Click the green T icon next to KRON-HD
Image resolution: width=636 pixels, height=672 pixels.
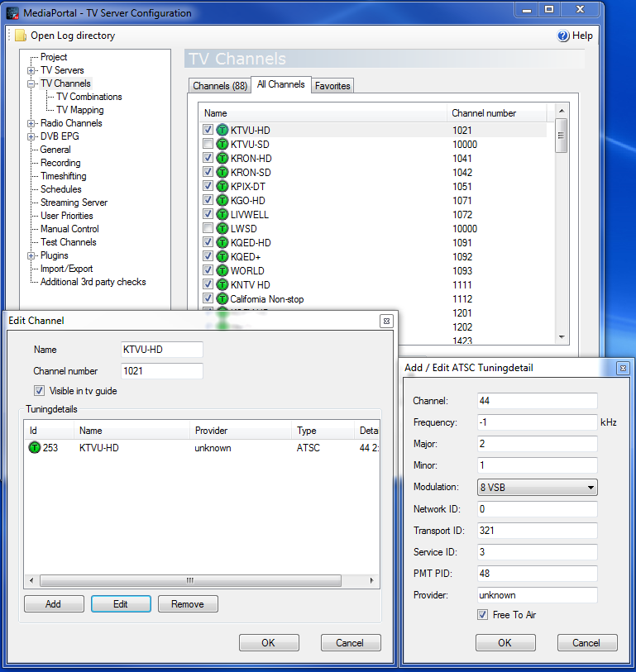[222, 158]
